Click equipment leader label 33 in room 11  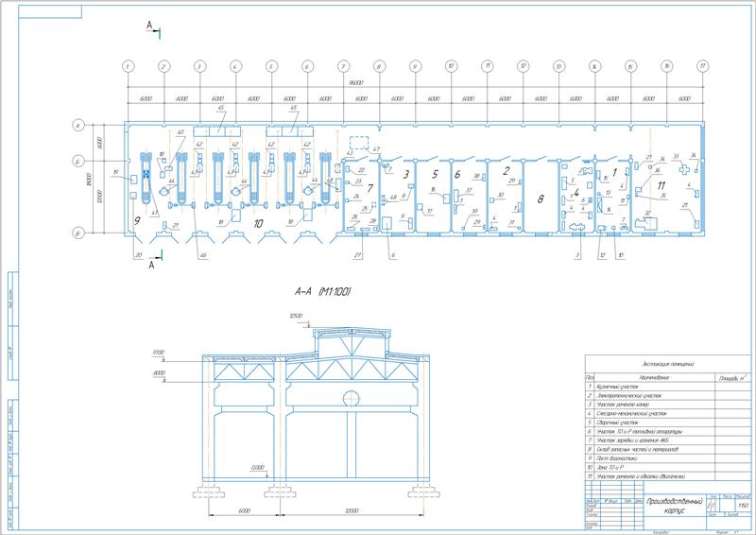[676, 156]
